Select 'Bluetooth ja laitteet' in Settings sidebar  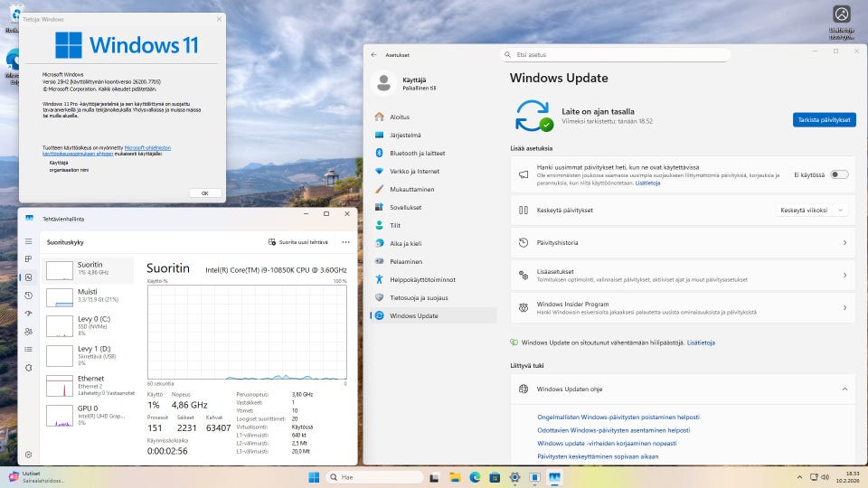pyautogui.click(x=417, y=153)
